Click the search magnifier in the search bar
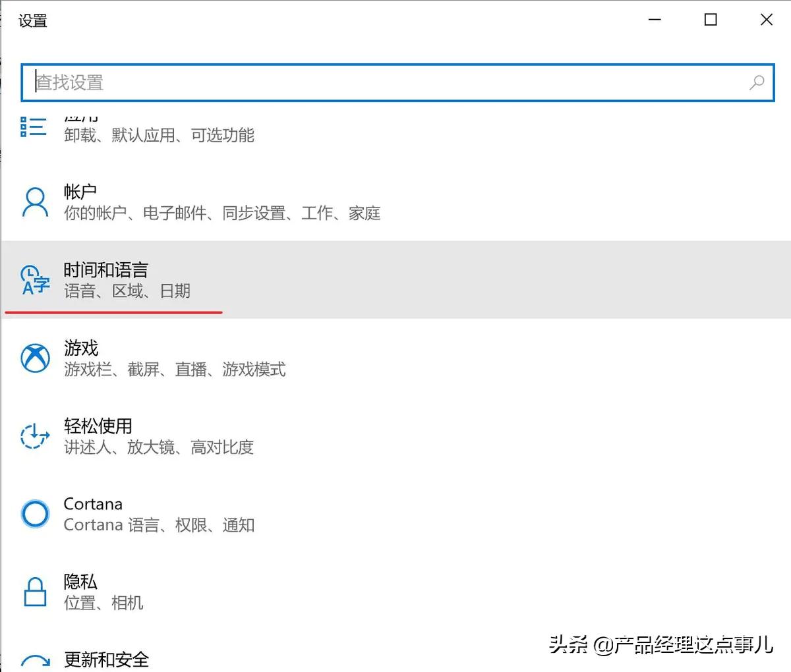This screenshot has height=672, width=791. tap(756, 83)
